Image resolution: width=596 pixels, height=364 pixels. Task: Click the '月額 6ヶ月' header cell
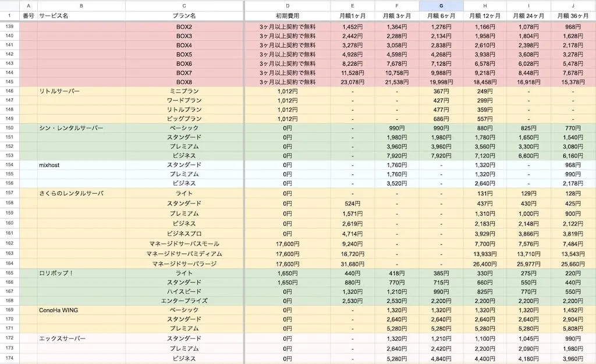pos(441,16)
